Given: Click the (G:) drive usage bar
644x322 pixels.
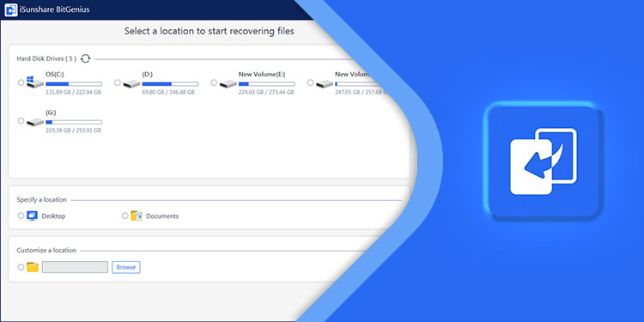Looking at the screenshot, I should pyautogui.click(x=74, y=122).
